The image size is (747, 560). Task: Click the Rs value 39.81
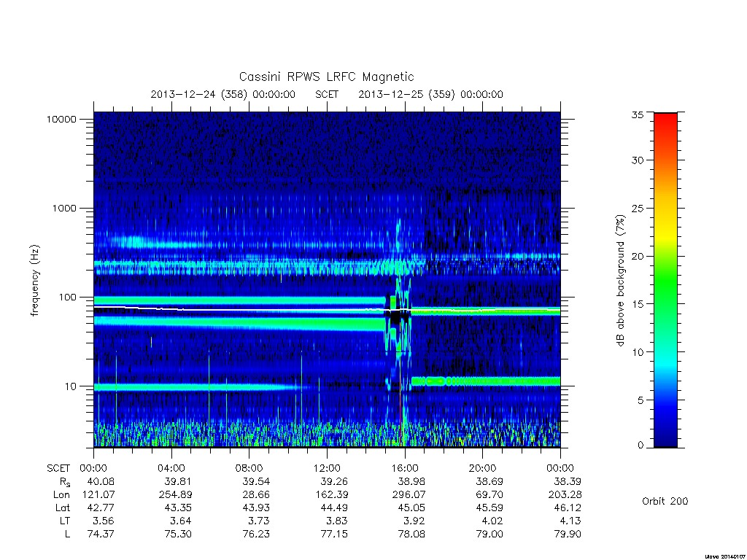[178, 481]
